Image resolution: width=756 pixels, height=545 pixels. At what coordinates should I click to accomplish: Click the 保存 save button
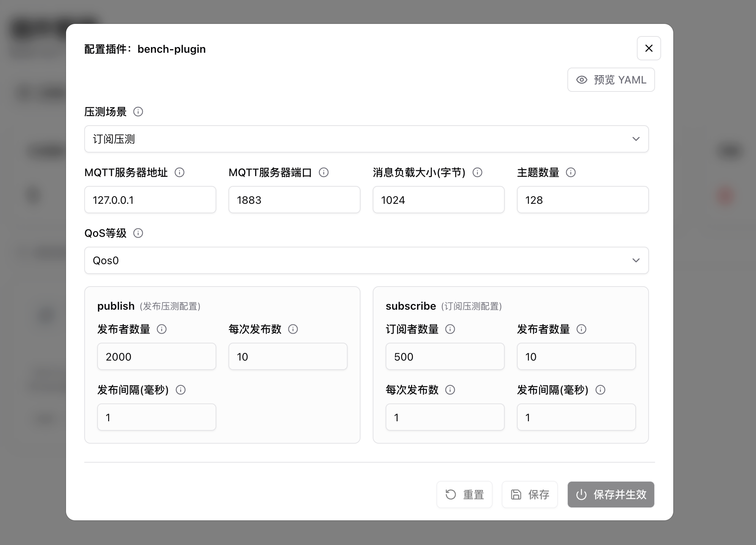[530, 495]
